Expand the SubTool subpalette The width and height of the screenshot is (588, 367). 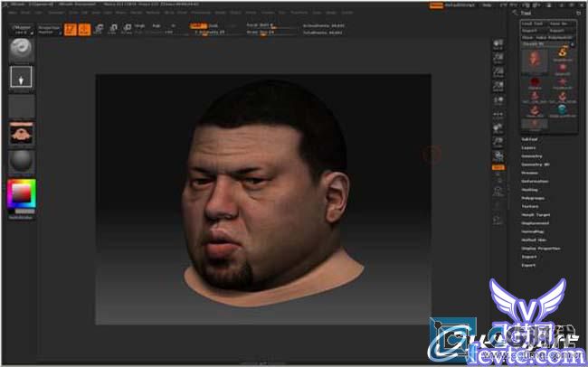[529, 139]
